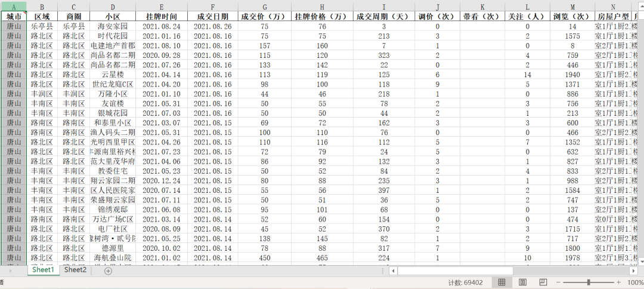Click the 关注（人） header cell
The width and height of the screenshot is (644, 289).
[x=527, y=17]
